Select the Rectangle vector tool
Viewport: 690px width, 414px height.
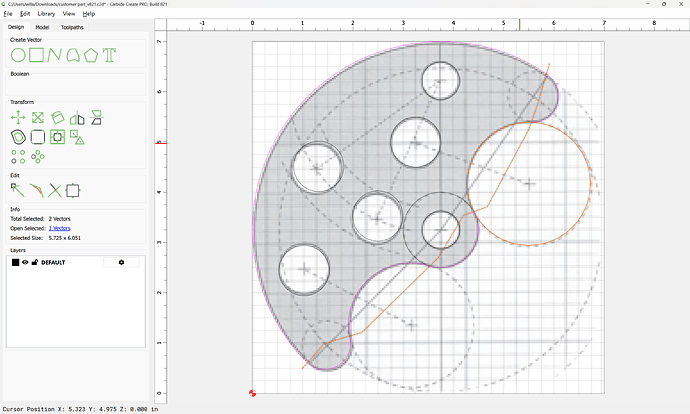pyautogui.click(x=37, y=55)
